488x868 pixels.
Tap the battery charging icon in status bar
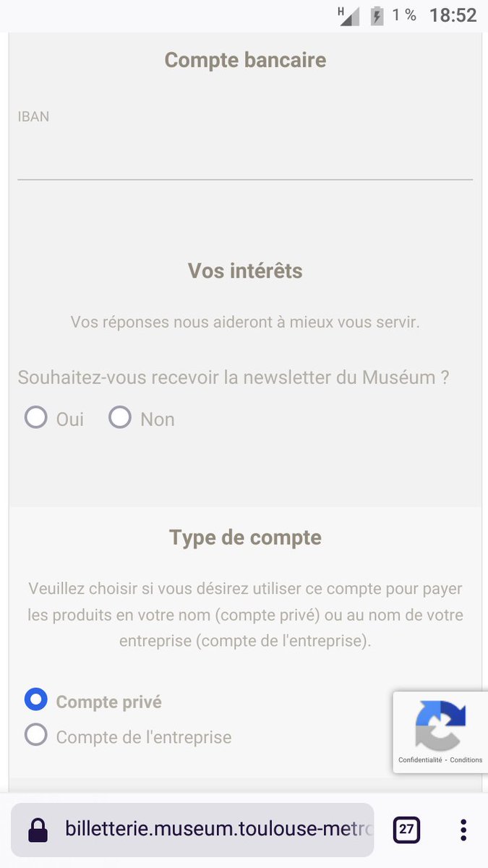377,15
